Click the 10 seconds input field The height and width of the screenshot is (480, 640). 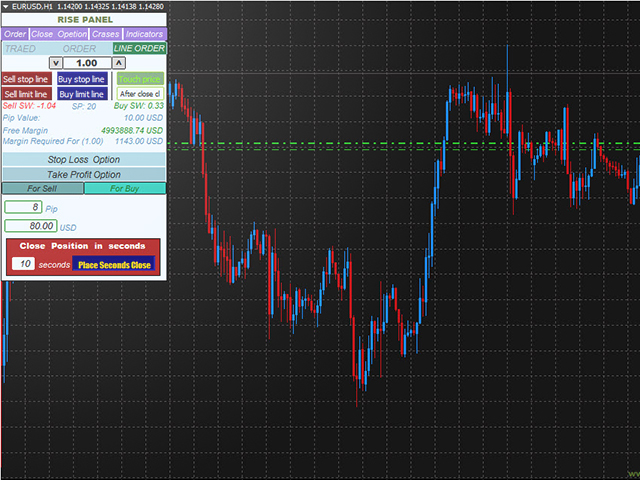point(23,264)
